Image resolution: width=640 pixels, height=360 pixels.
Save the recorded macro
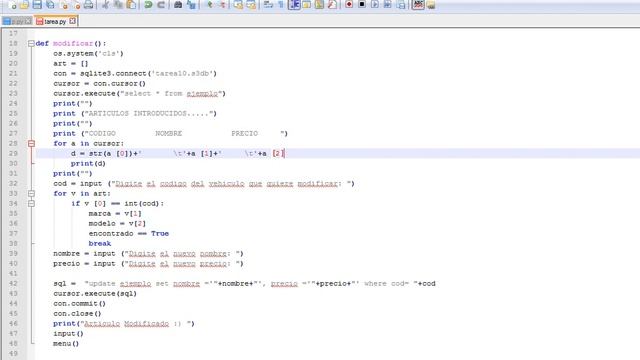pos(401,5)
